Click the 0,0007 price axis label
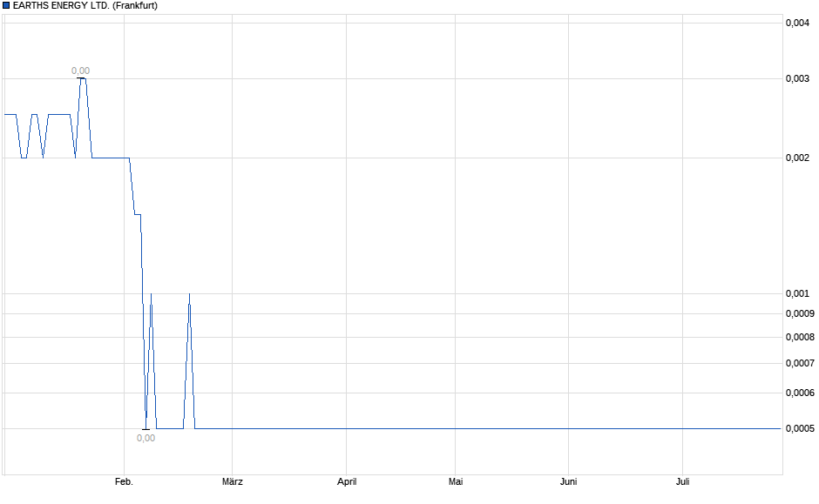819x504 pixels. [800, 363]
